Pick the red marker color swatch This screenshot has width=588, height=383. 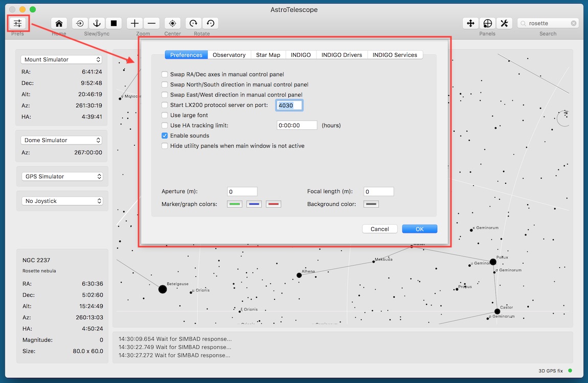(x=274, y=204)
